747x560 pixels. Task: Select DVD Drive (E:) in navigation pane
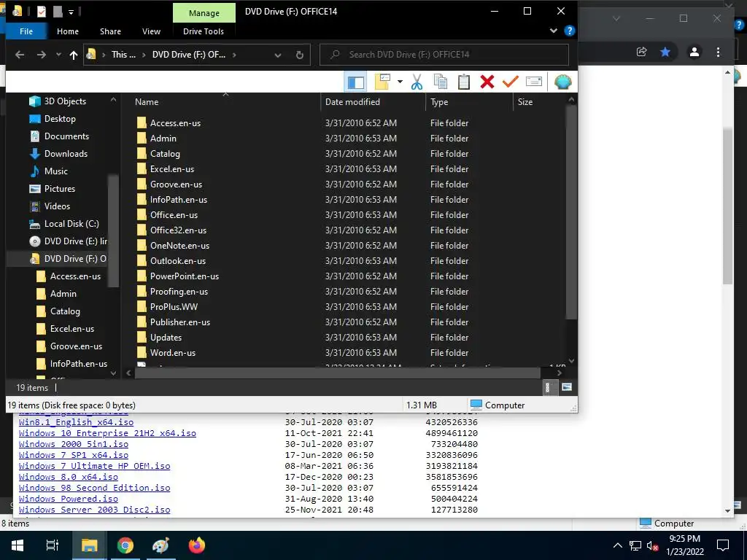pyautogui.click(x=75, y=241)
